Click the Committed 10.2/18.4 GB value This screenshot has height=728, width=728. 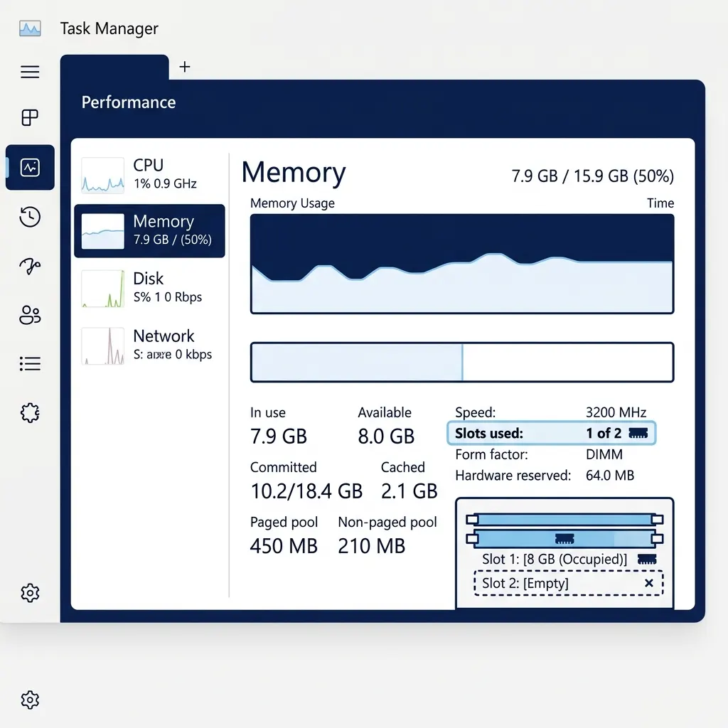coord(306,491)
